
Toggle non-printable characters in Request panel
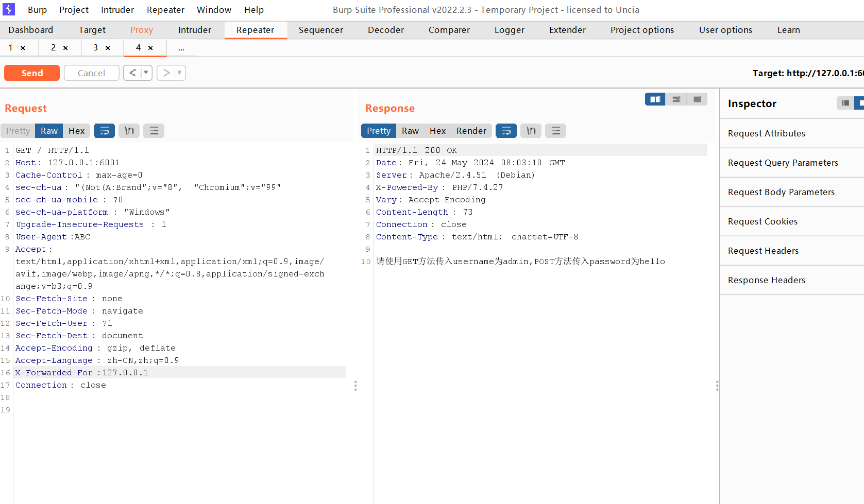point(129,131)
